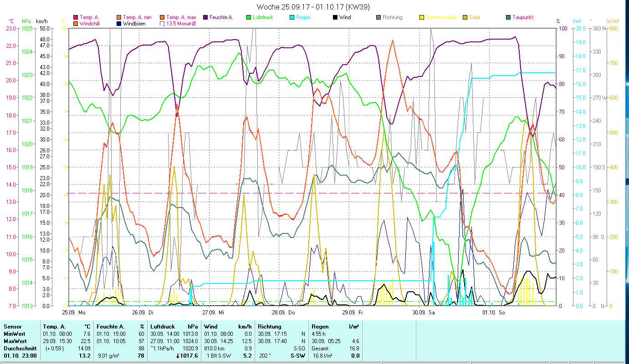Select the '29.09. Fr' date label
629x364 pixels.
353,313
